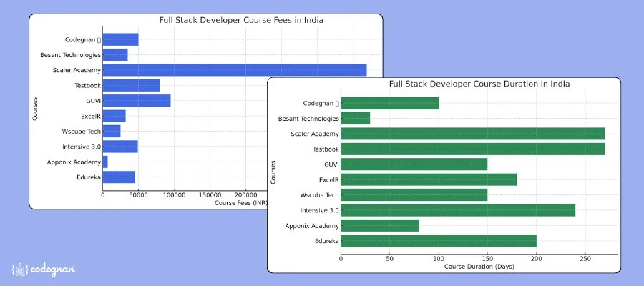644x286 pixels.
Task: Click the "Full Stack Developer Course Fees in India" title
Action: point(241,20)
